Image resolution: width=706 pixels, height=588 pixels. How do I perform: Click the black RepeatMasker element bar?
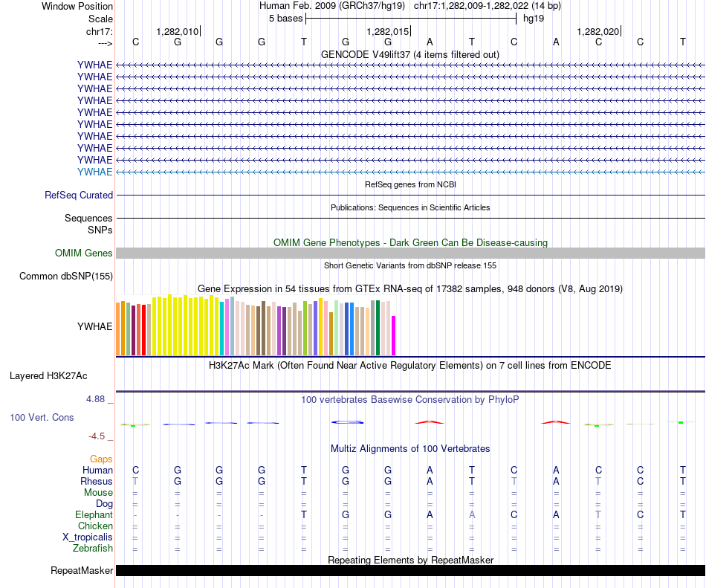[x=410, y=571]
